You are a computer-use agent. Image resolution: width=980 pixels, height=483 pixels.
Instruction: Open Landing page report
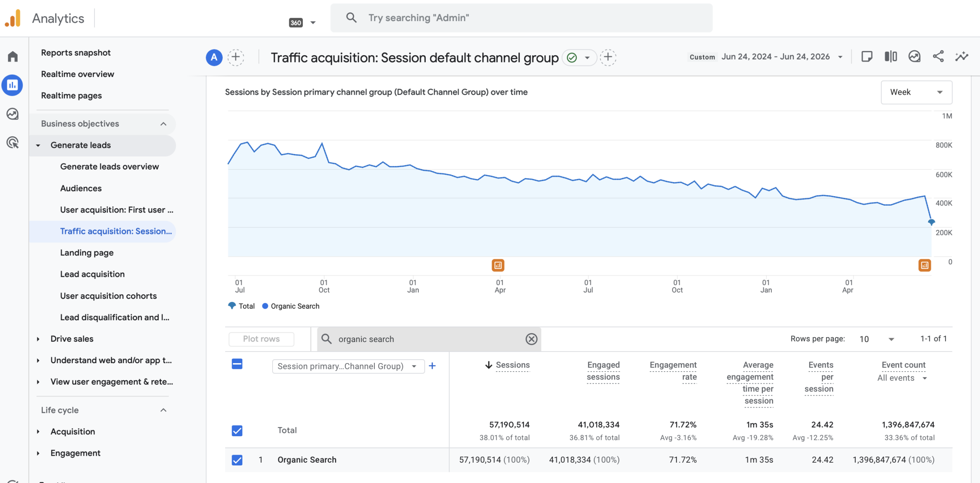87,253
